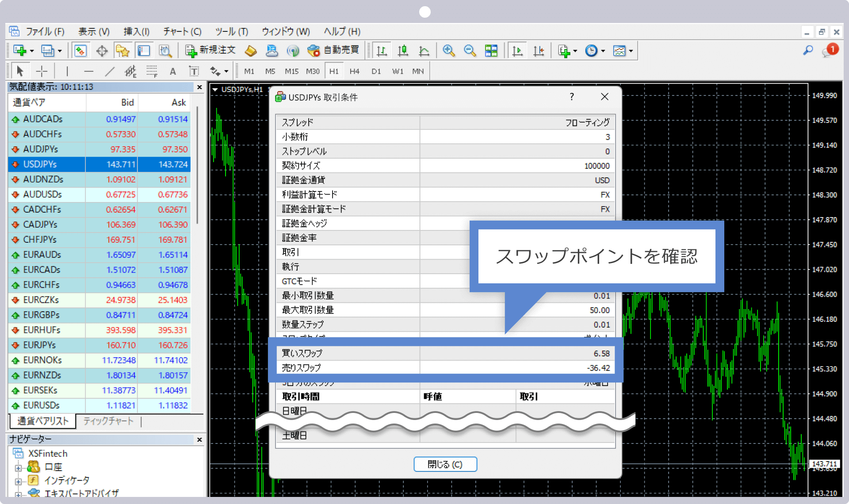Open chart USDJPYs,H1 title dropdown arrow
The image size is (849, 504).
tap(215, 89)
